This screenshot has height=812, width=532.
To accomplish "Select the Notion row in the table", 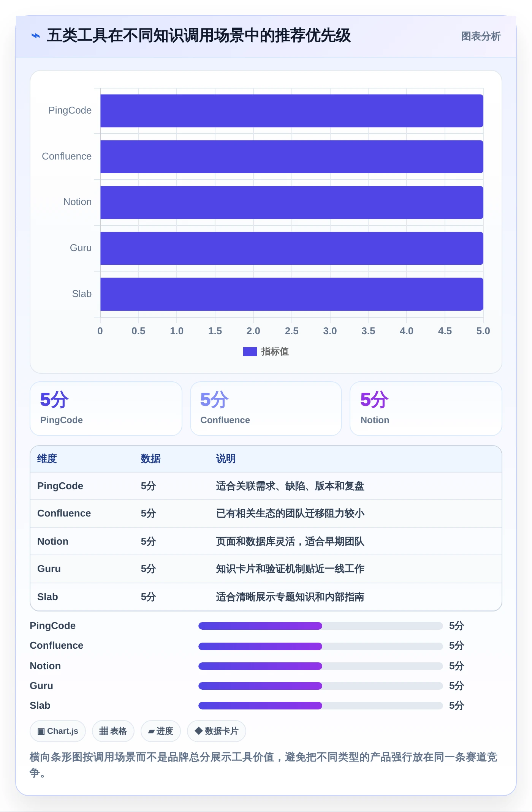I will (266, 541).
